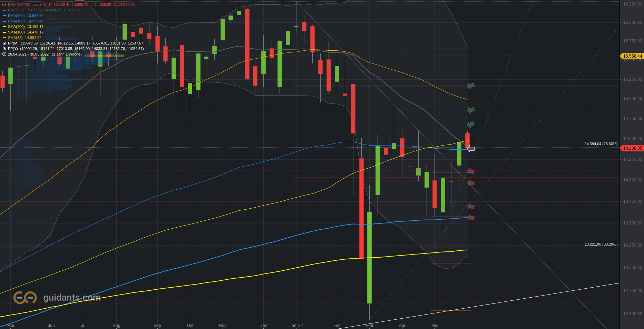Select the topmost green arrow marker
The height and width of the screenshot is (329, 644).
[471, 86]
